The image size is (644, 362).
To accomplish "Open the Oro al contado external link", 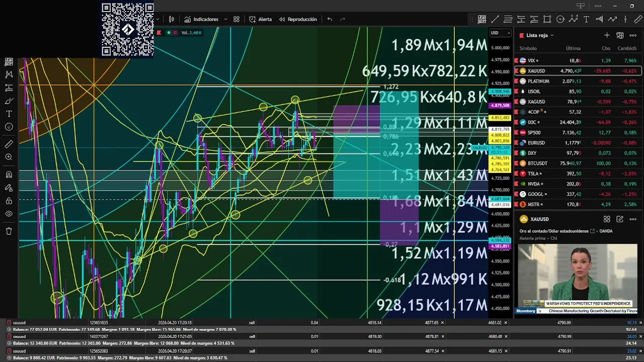I will click(x=593, y=231).
